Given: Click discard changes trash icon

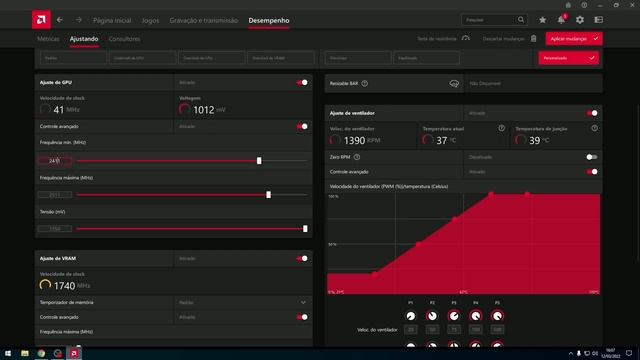Looking at the screenshot, I should pyautogui.click(x=533, y=38).
